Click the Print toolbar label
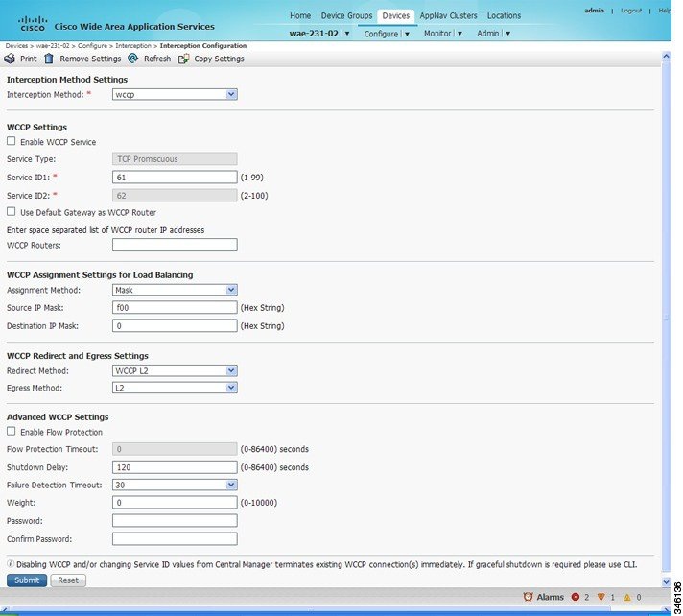 pyautogui.click(x=29, y=59)
